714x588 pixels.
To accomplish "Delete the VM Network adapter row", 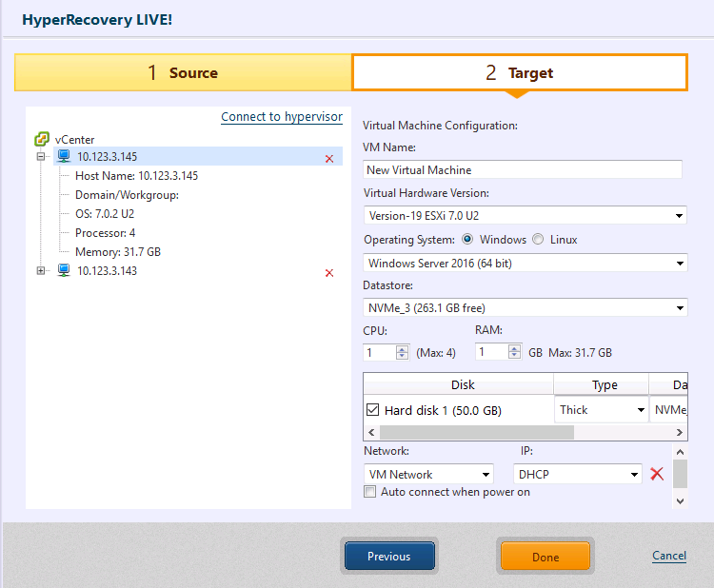I will point(656,474).
